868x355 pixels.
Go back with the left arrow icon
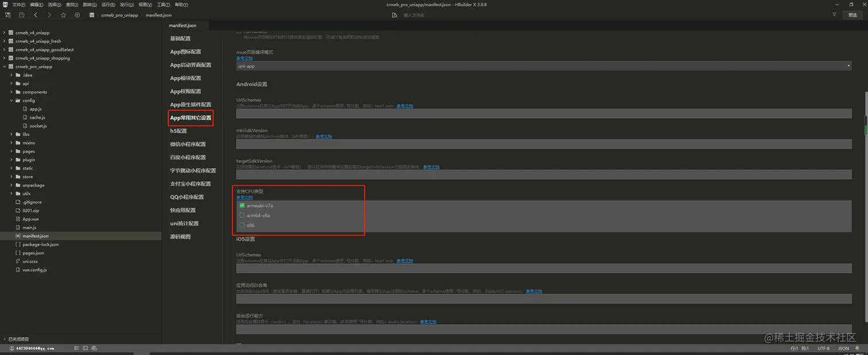point(36,15)
